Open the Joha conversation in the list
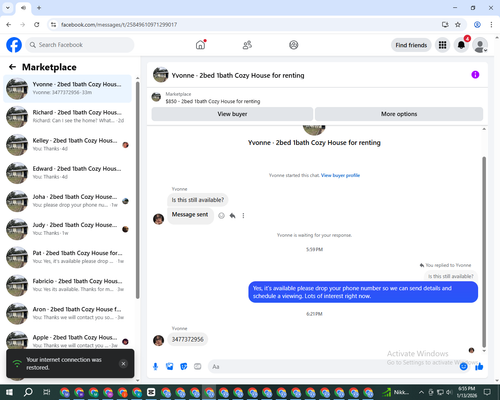Screen dimensions: 500x400 coord(67,201)
